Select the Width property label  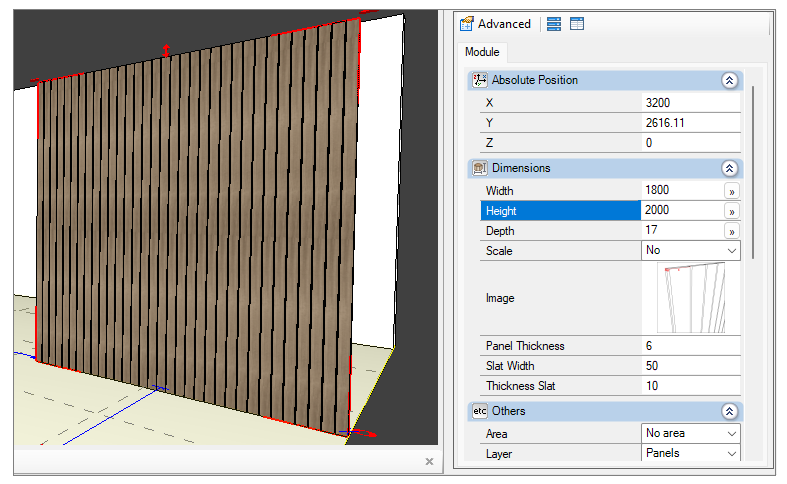coord(499,191)
